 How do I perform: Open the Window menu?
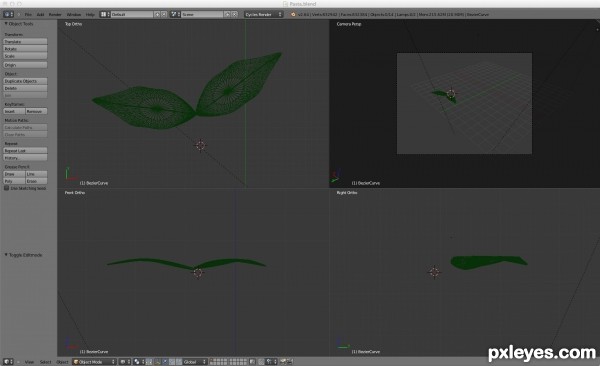click(x=74, y=14)
